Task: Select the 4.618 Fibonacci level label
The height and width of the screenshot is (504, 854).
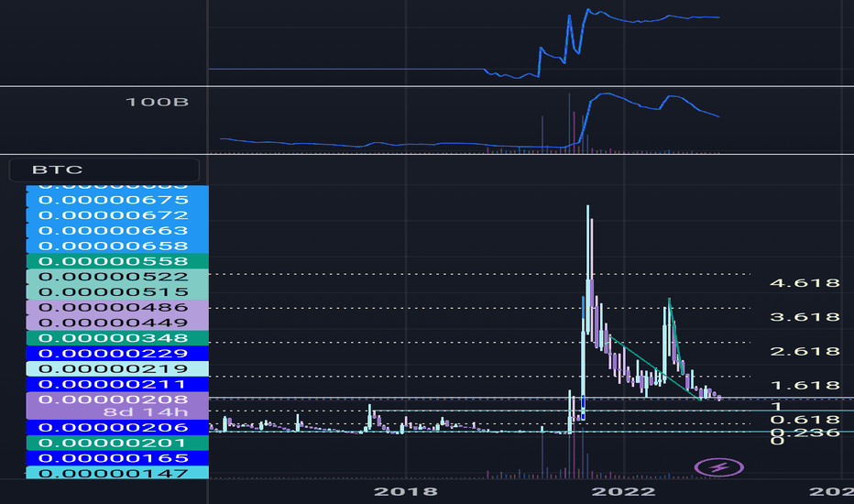Action: [805, 283]
